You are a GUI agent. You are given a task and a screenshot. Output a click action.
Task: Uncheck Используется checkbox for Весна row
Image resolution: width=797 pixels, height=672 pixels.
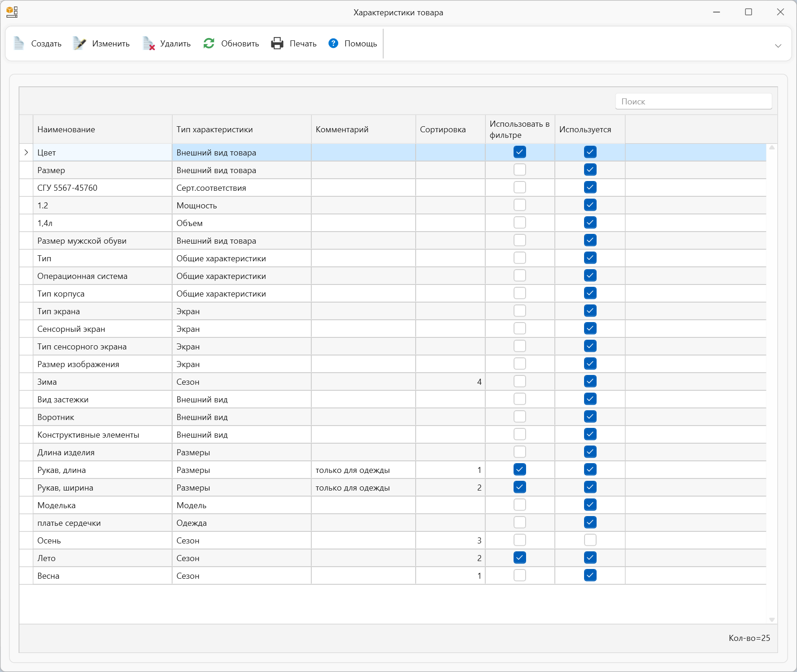click(590, 575)
